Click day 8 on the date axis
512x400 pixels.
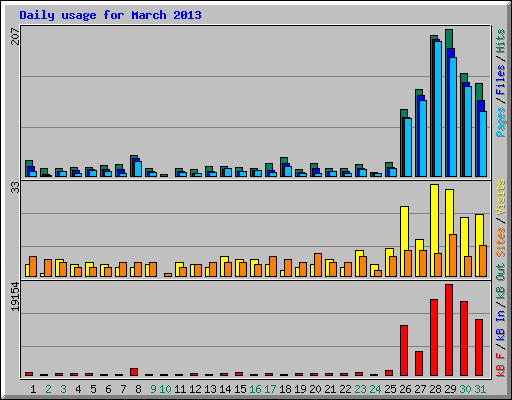pyautogui.click(x=138, y=389)
